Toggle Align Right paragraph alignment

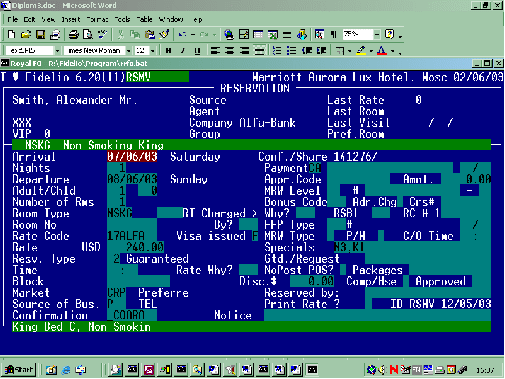245,51
